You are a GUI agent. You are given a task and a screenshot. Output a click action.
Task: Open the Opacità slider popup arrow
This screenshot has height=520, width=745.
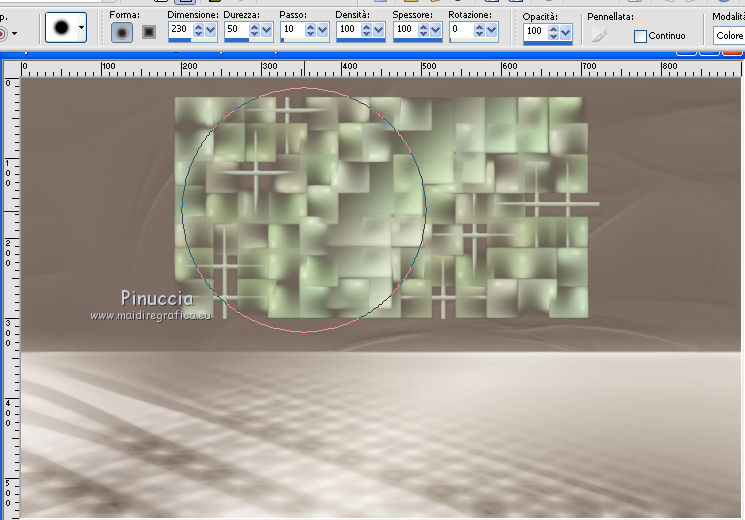coord(565,32)
